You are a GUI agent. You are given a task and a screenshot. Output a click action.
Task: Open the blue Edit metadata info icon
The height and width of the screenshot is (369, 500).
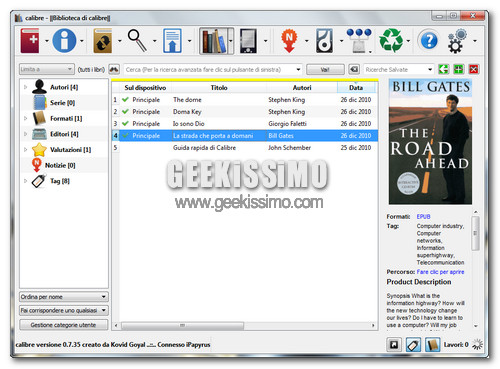(64, 41)
